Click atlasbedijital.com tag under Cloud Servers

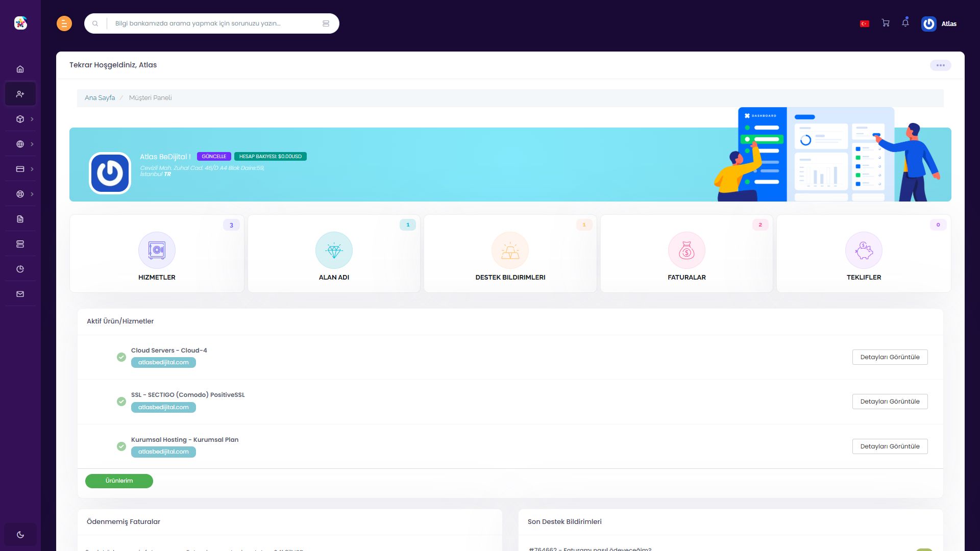coord(163,363)
